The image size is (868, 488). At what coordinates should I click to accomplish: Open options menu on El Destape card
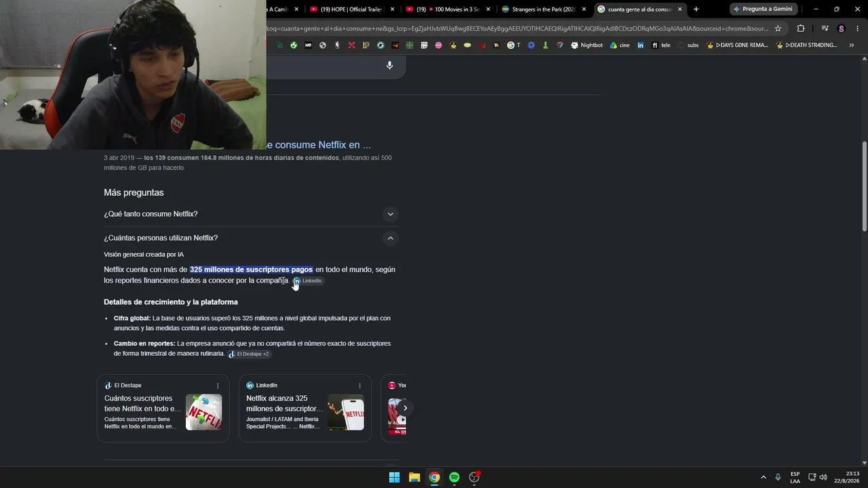point(218,386)
